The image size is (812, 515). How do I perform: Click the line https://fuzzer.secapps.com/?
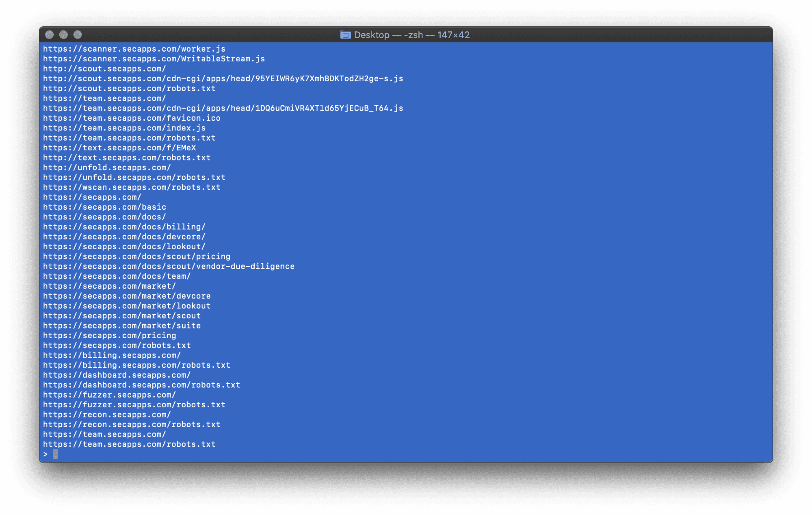pos(110,395)
